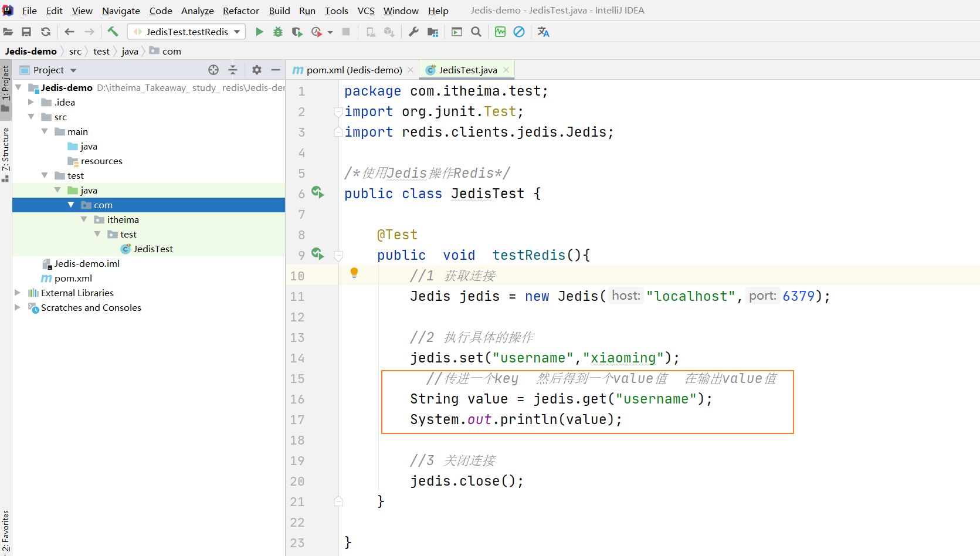Open the run configuration dropdown JedisTest.testRedis
This screenshot has width=980, height=556.
pyautogui.click(x=186, y=32)
